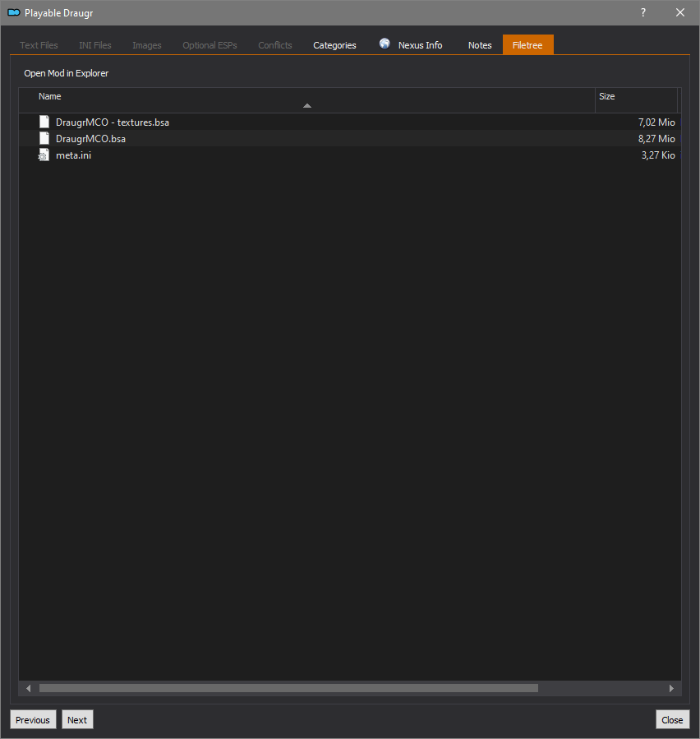The width and height of the screenshot is (700, 739).
Task: Click the horizontal scrollbar thumb
Action: tap(288, 689)
